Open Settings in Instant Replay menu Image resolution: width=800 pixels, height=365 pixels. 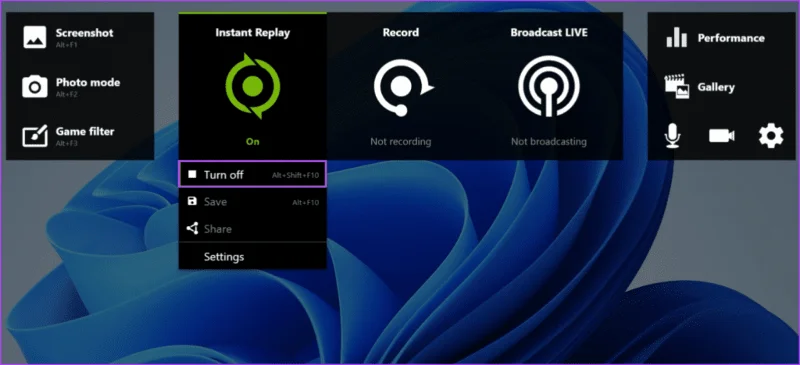click(223, 257)
